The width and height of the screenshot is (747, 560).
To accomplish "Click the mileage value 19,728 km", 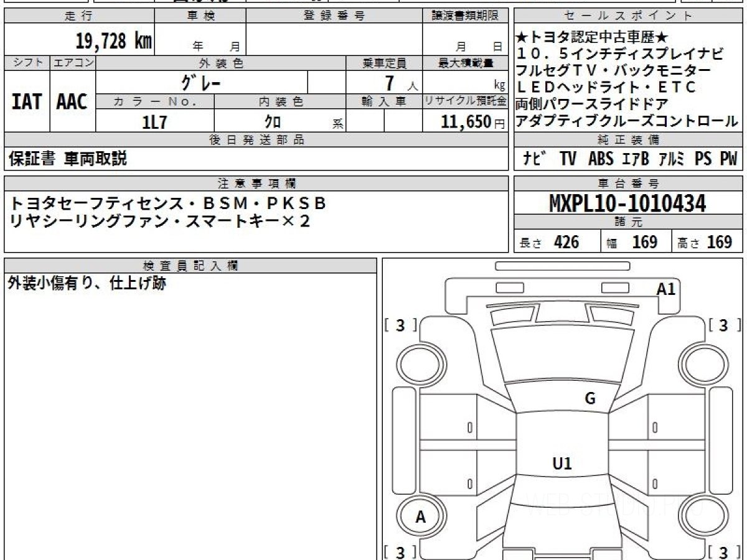I will tap(113, 42).
